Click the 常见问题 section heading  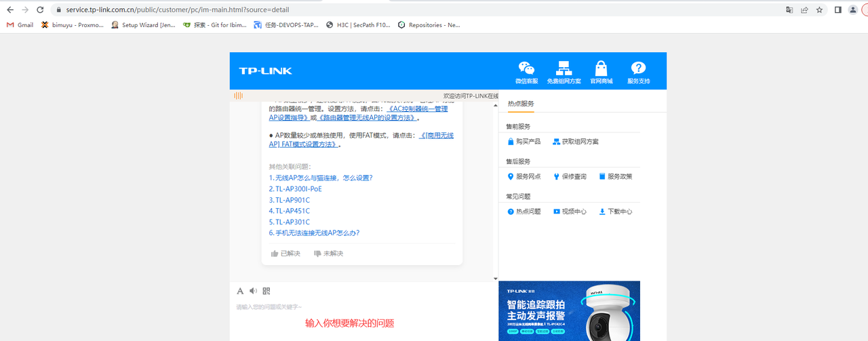[x=518, y=196]
